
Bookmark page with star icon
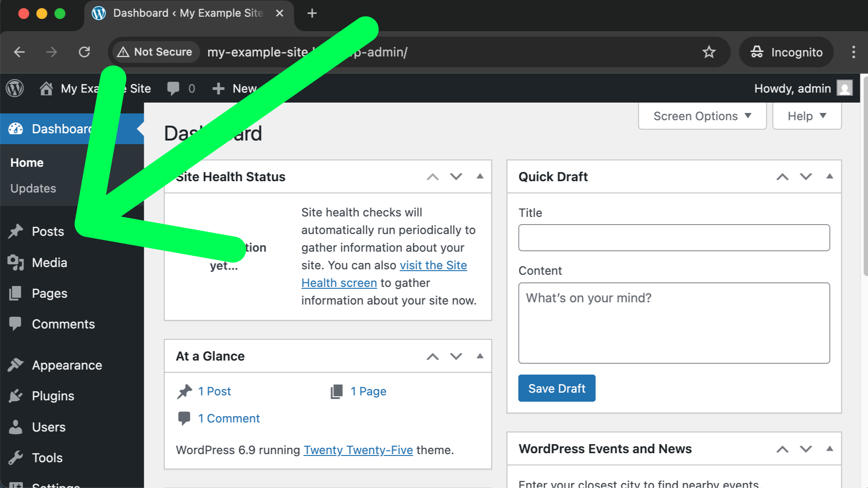coord(708,52)
